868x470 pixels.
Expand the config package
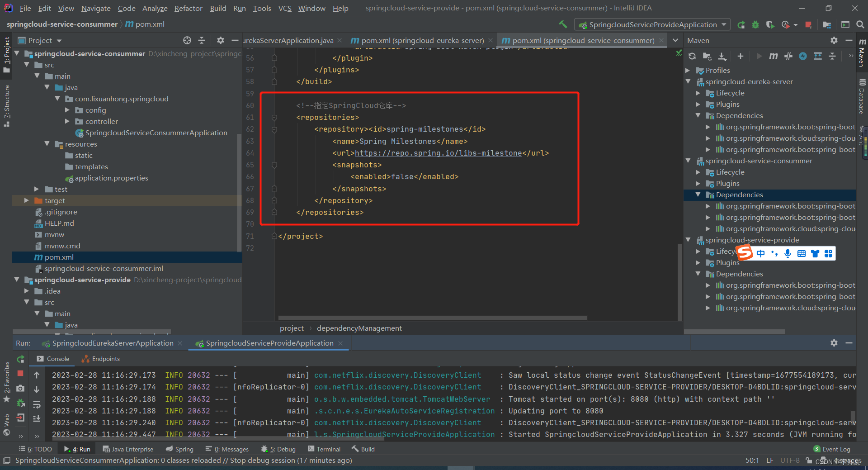[67, 110]
